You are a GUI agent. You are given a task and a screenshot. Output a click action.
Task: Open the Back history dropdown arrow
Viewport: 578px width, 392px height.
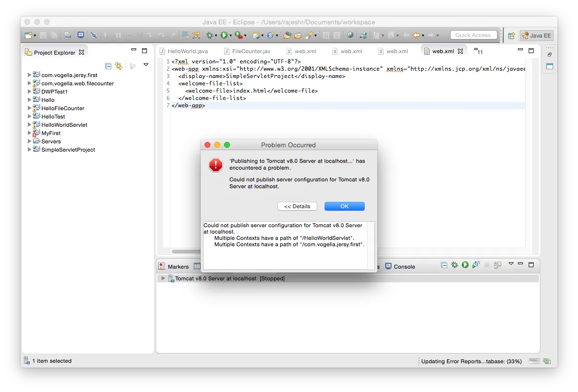coord(423,36)
